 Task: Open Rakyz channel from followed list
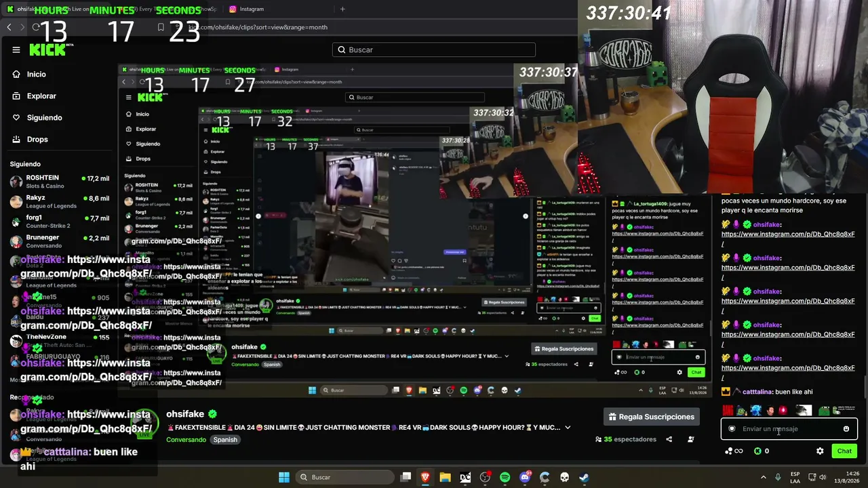coord(60,201)
